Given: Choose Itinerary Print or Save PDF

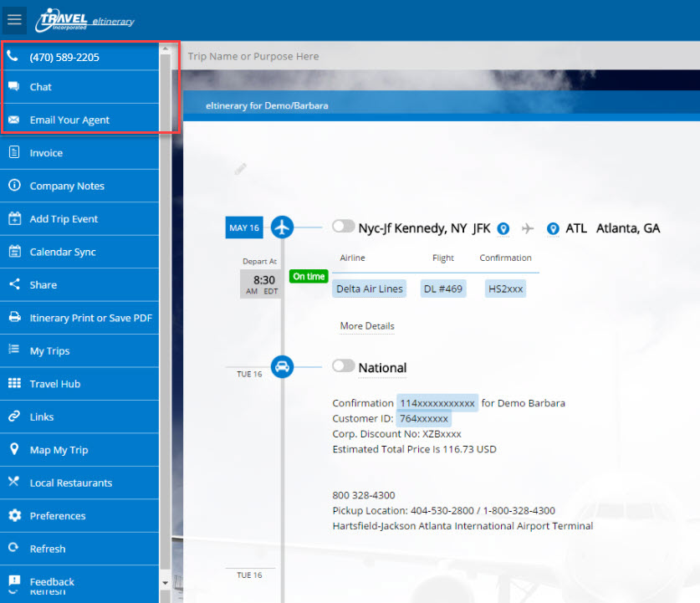Looking at the screenshot, I should click(79, 319).
